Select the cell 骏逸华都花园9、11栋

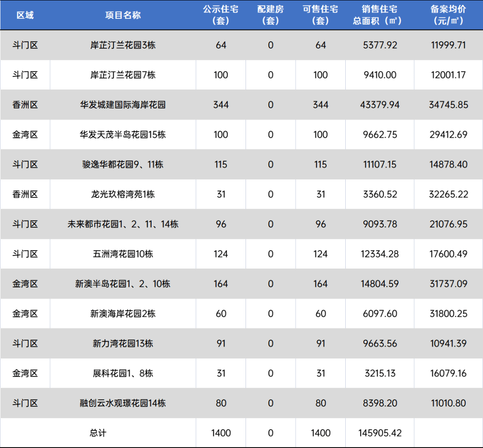pyautogui.click(x=123, y=164)
